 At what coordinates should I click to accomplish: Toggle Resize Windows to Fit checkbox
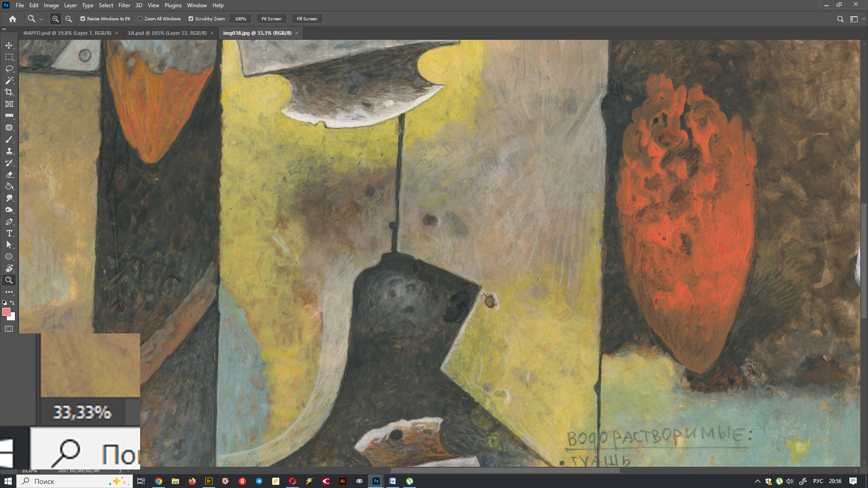click(x=83, y=19)
